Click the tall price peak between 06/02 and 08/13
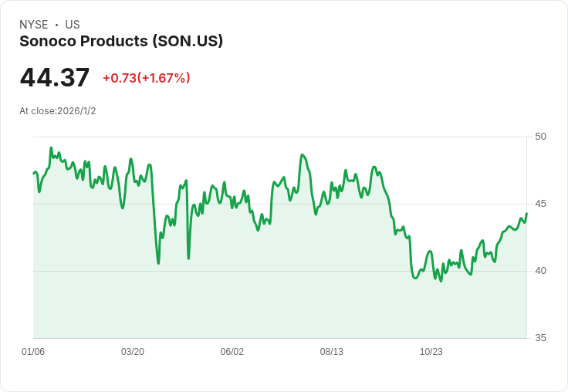568x392 pixels. pos(302,155)
